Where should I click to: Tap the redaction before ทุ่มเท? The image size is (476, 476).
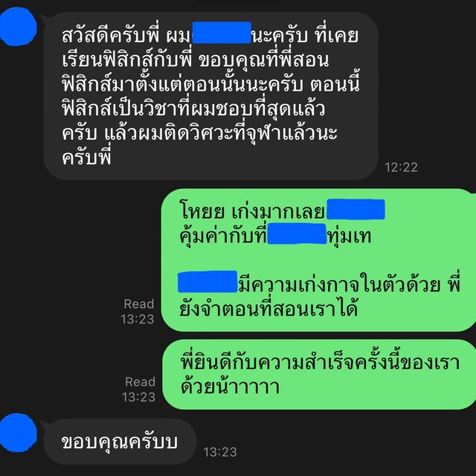tap(297, 234)
